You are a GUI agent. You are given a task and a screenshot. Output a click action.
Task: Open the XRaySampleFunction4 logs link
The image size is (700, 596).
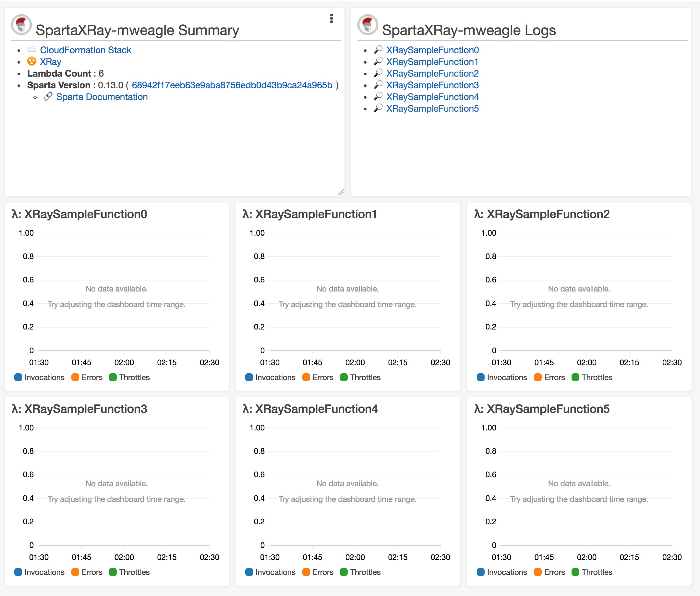coord(432,97)
